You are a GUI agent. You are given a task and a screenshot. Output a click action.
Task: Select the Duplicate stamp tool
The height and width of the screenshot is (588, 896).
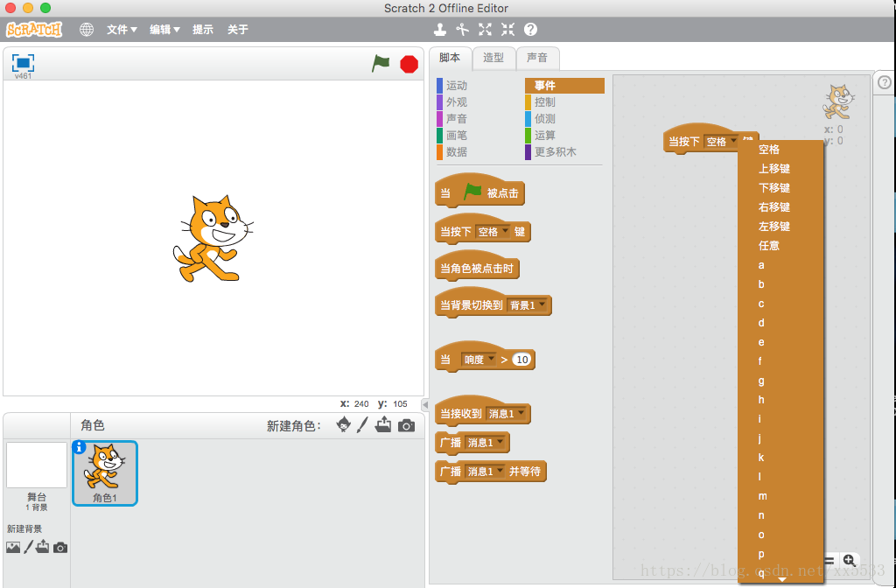point(440,29)
